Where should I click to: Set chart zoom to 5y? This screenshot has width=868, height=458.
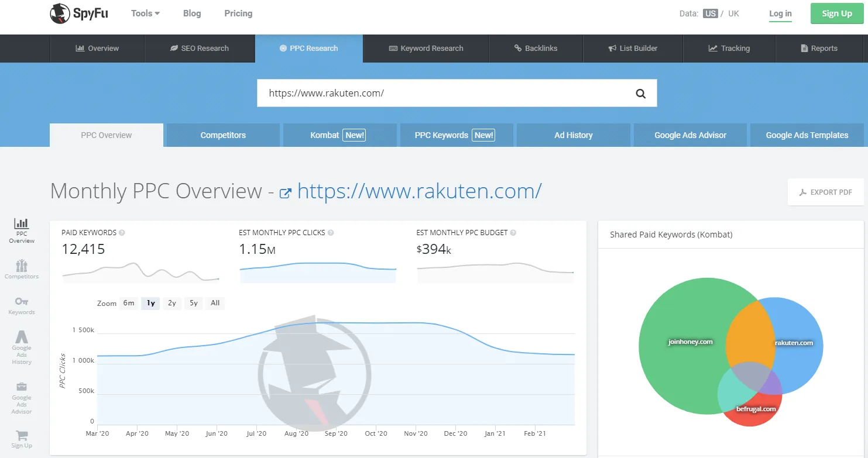pyautogui.click(x=194, y=303)
